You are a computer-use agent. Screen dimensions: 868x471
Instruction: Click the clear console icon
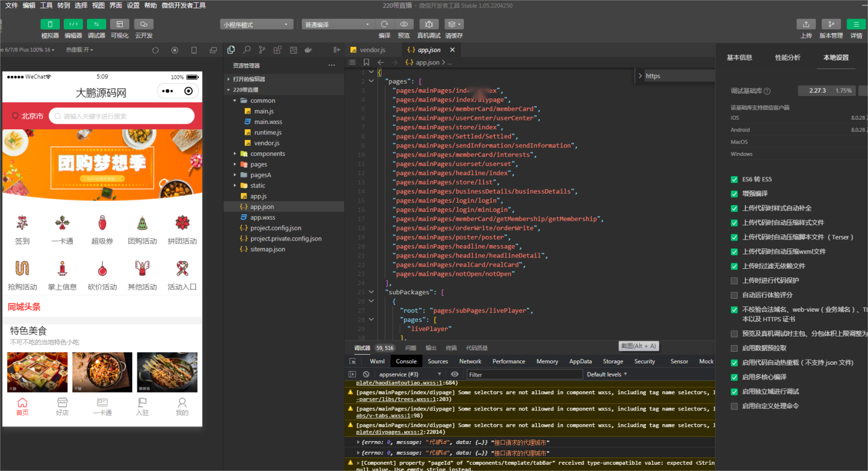[x=366, y=374]
